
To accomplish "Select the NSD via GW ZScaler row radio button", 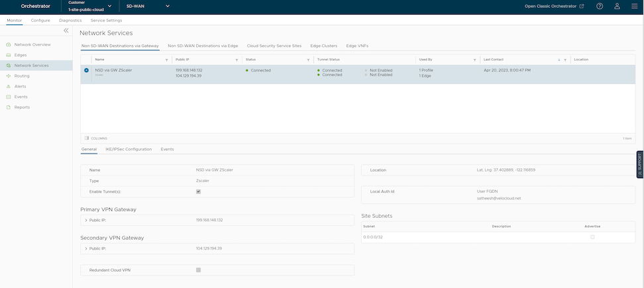I will 87,70.
